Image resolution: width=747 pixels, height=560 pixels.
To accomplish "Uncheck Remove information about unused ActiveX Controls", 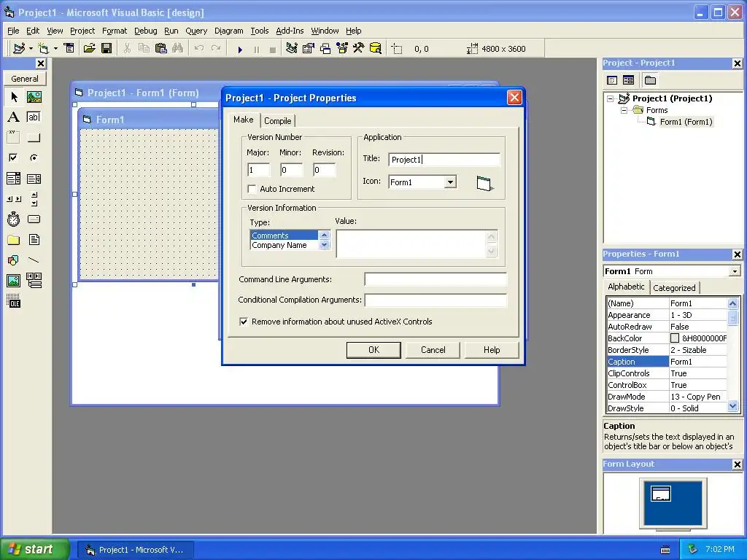I will point(244,322).
